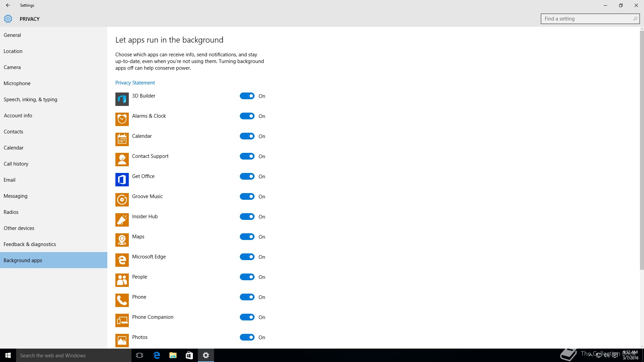Select Email in the sidebar
The image size is (644, 362).
pos(54,180)
